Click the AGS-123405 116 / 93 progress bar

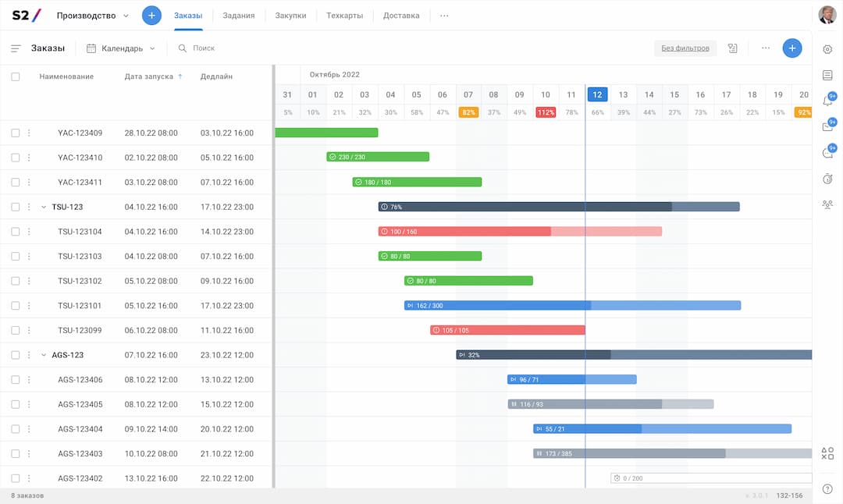tap(610, 404)
